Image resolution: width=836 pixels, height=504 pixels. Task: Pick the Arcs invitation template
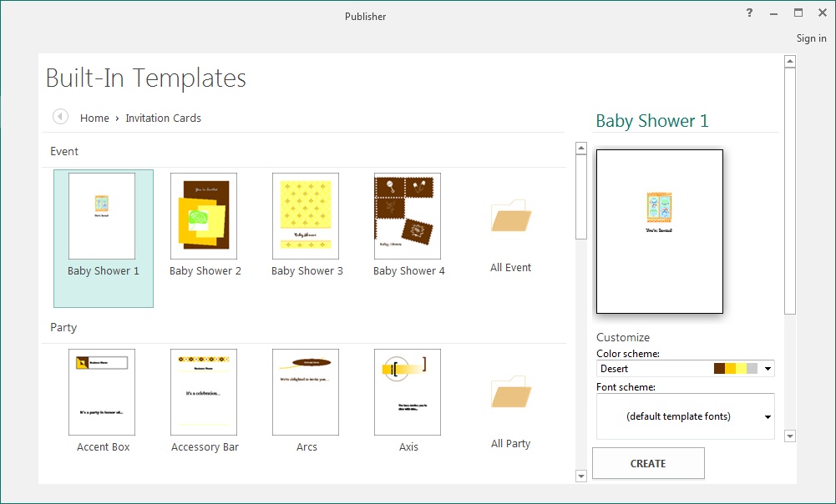pyautogui.click(x=307, y=401)
